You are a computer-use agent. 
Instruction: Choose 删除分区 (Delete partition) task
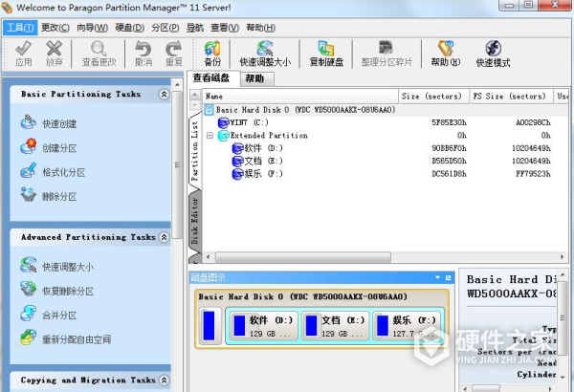(49, 196)
